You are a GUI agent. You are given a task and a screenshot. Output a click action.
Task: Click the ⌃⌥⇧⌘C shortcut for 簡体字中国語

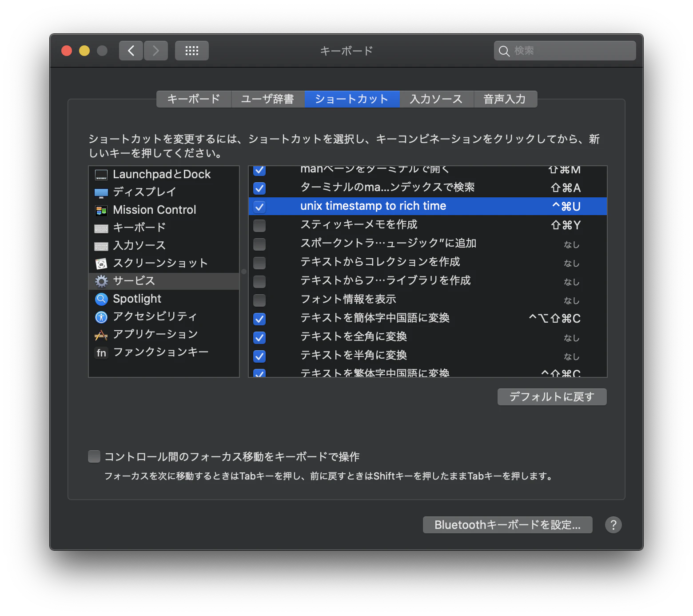point(554,319)
